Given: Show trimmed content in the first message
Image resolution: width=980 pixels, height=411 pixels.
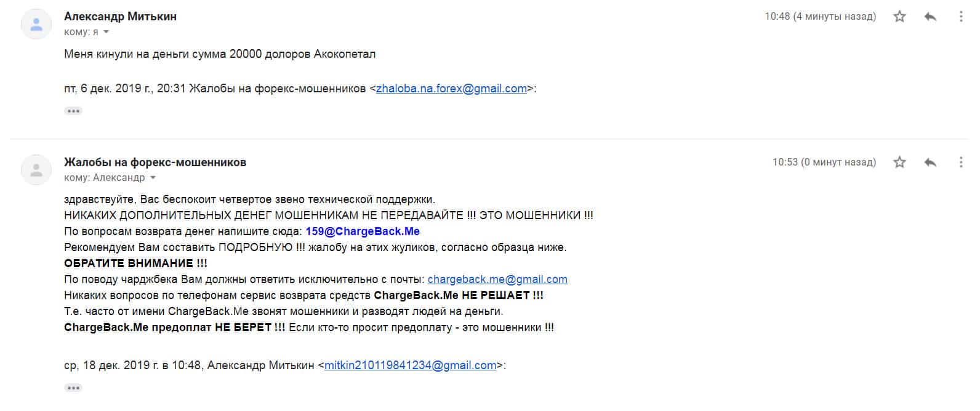Looking at the screenshot, I should tap(73, 111).
